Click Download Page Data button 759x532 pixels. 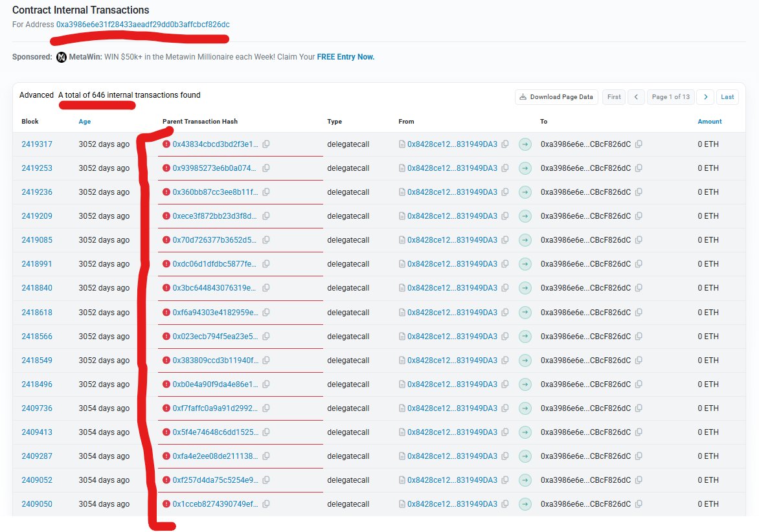tap(557, 96)
